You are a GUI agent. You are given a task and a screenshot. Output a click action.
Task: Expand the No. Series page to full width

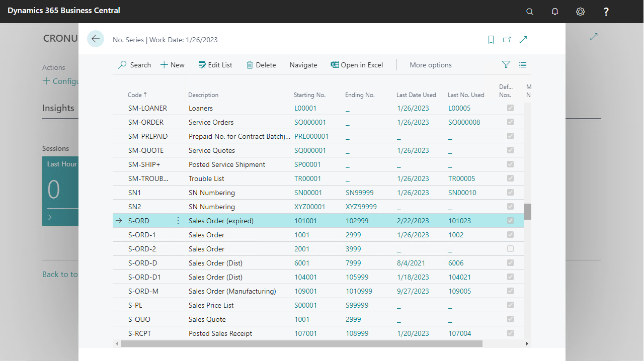[523, 40]
